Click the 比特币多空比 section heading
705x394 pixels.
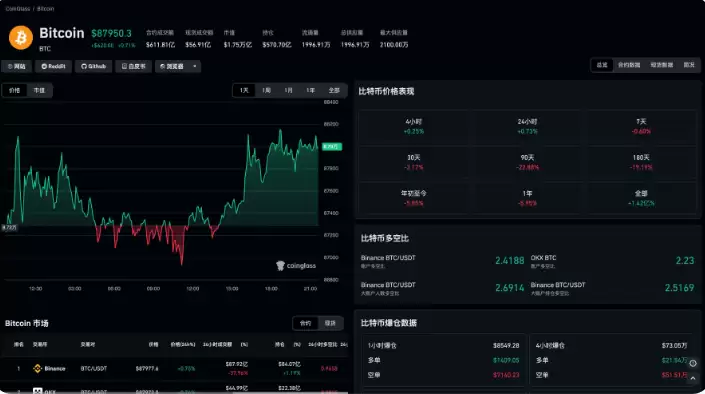click(384, 238)
